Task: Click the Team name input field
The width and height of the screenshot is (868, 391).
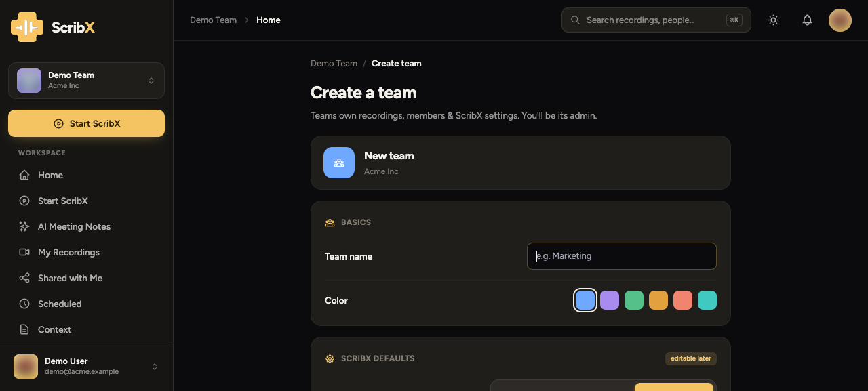Action: (622, 256)
